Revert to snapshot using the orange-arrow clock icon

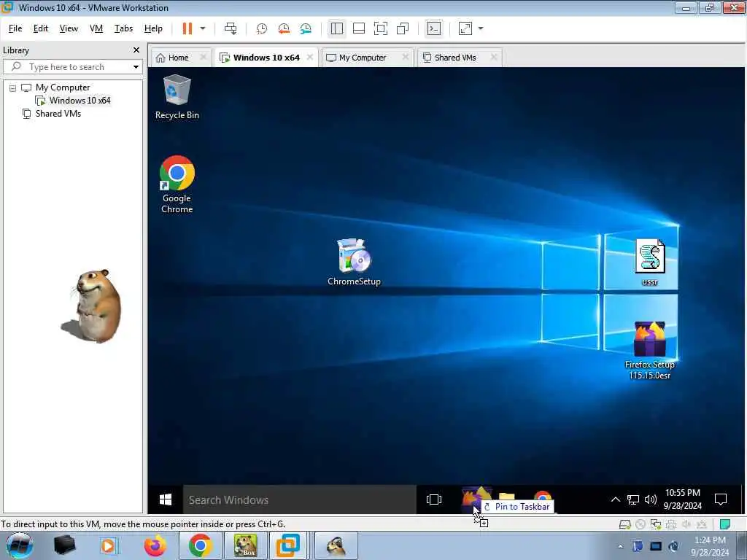284,28
